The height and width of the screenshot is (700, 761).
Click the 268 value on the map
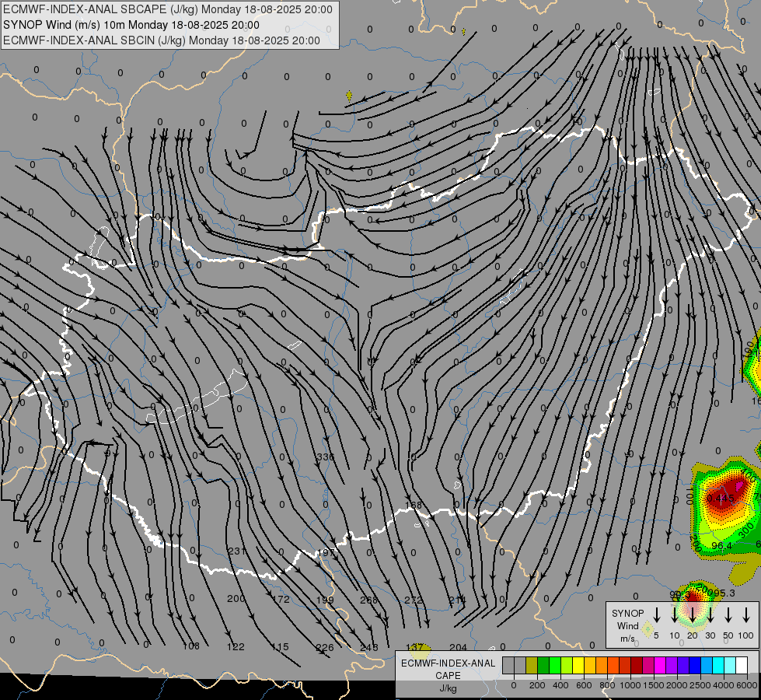point(369,600)
